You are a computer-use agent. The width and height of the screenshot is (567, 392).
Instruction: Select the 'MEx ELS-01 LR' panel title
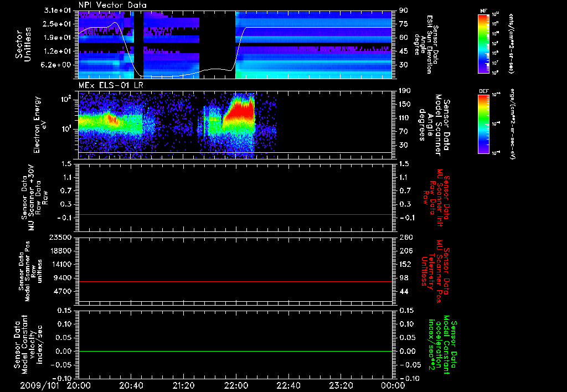click(x=111, y=85)
